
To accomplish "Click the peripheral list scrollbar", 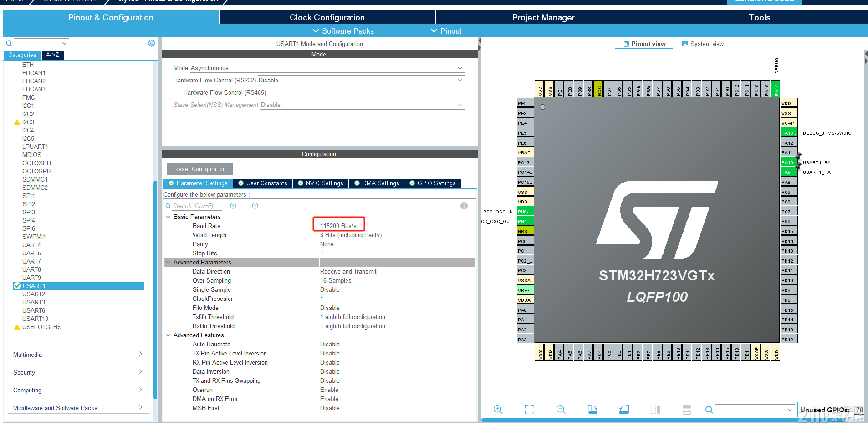I will pos(155,289).
